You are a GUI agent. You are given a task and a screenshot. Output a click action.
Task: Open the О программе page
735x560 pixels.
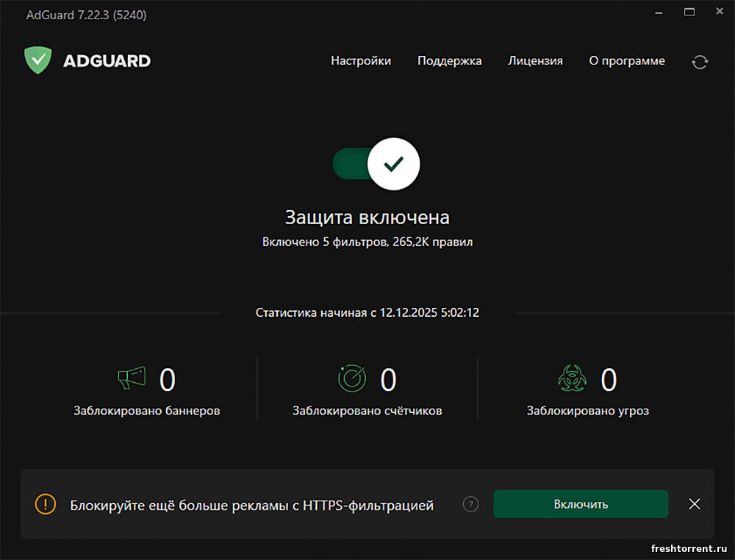[x=627, y=61]
